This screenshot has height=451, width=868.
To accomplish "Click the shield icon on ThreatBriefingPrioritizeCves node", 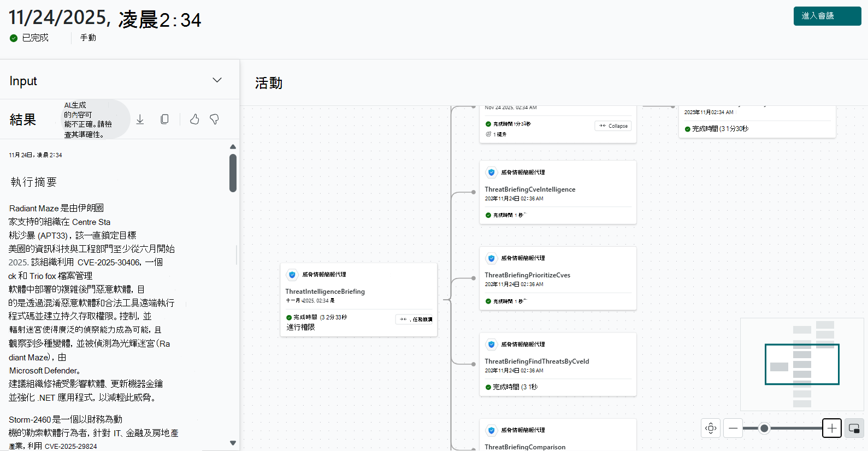I will 491,258.
